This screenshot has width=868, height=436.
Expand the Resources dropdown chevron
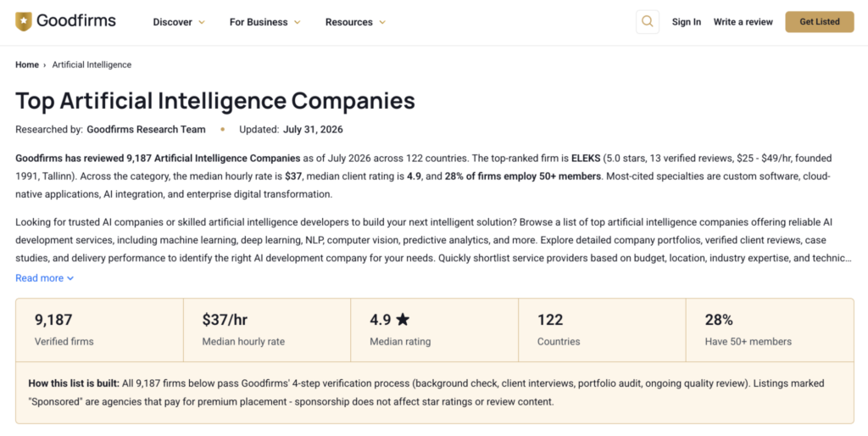click(x=382, y=22)
